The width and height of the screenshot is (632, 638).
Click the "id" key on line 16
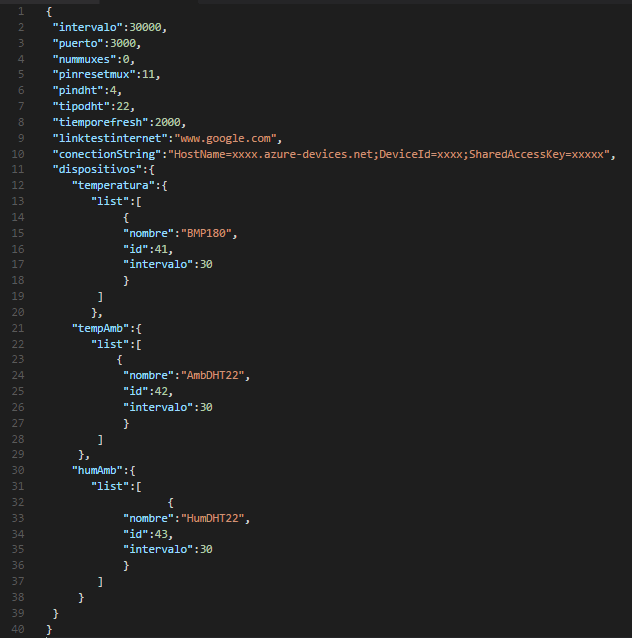(136, 249)
